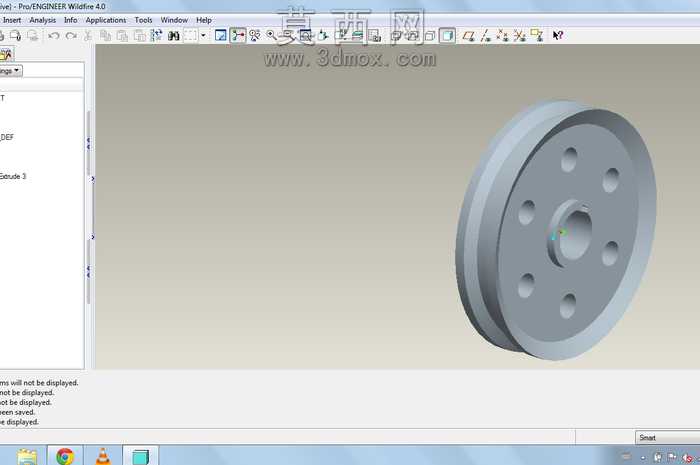Open the Insert menu
The height and width of the screenshot is (465, 700).
(x=12, y=20)
